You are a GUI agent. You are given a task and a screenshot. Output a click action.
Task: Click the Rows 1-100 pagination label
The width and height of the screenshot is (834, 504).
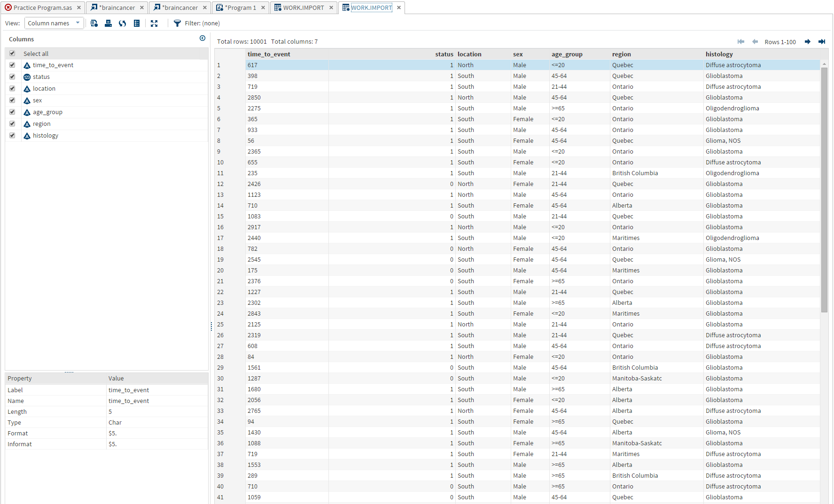(780, 42)
